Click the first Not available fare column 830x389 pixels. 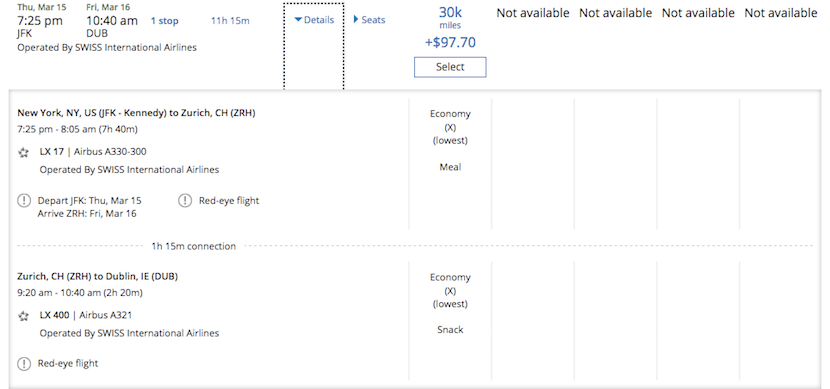pyautogui.click(x=533, y=13)
